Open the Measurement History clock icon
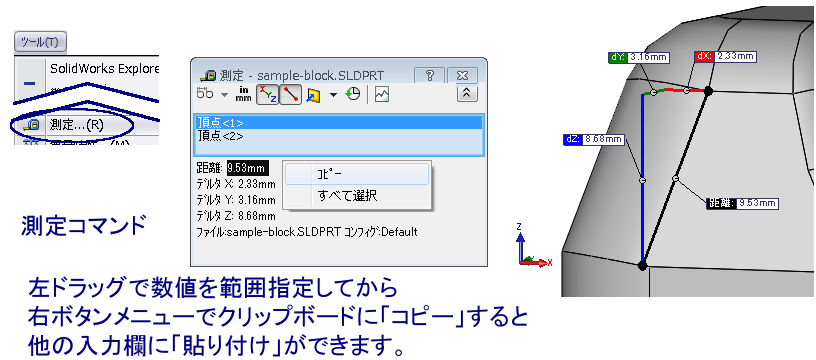 tap(353, 94)
